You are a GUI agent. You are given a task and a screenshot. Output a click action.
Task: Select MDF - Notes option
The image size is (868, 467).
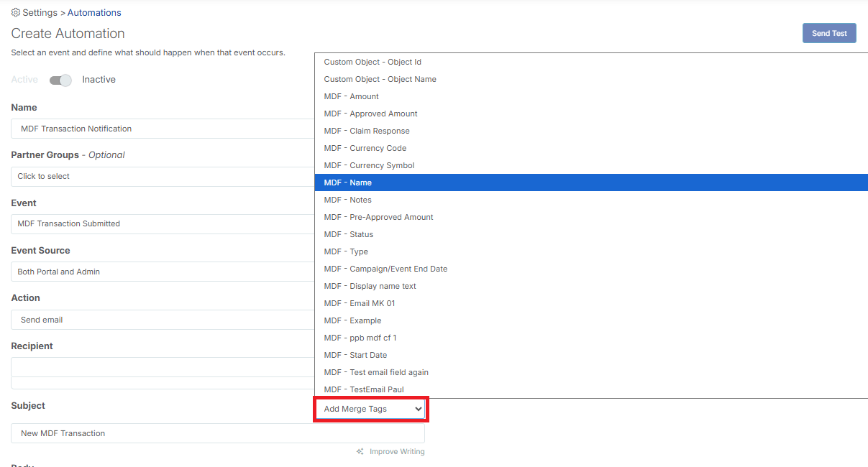(x=591, y=200)
